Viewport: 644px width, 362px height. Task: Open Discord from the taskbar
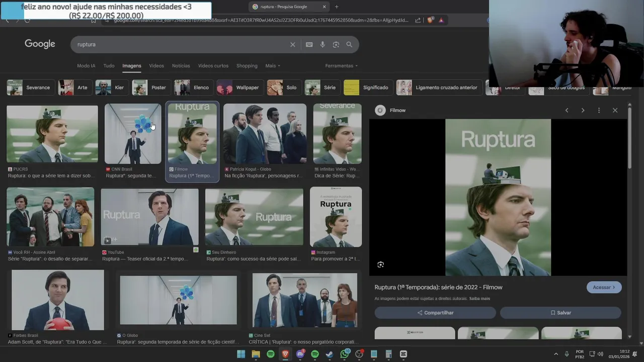[300, 354]
